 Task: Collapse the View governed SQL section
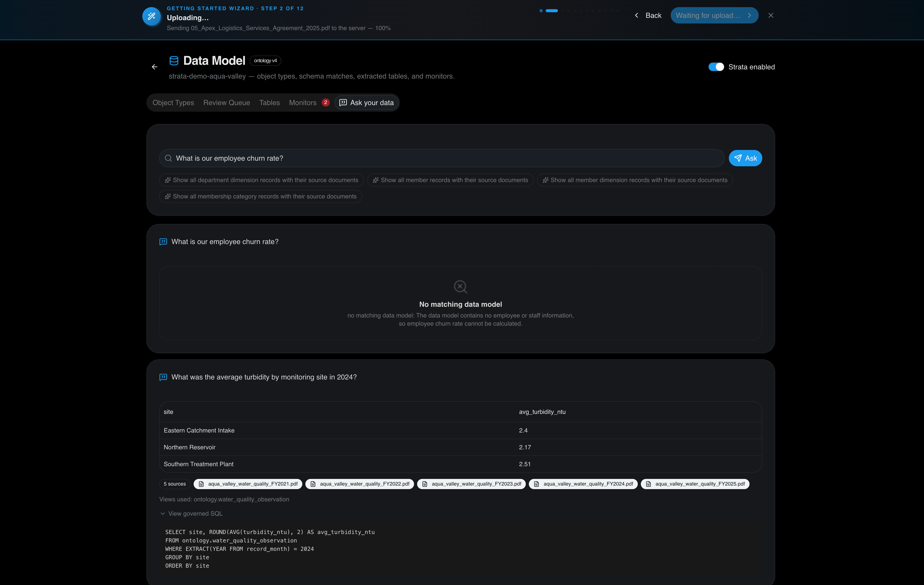click(191, 513)
